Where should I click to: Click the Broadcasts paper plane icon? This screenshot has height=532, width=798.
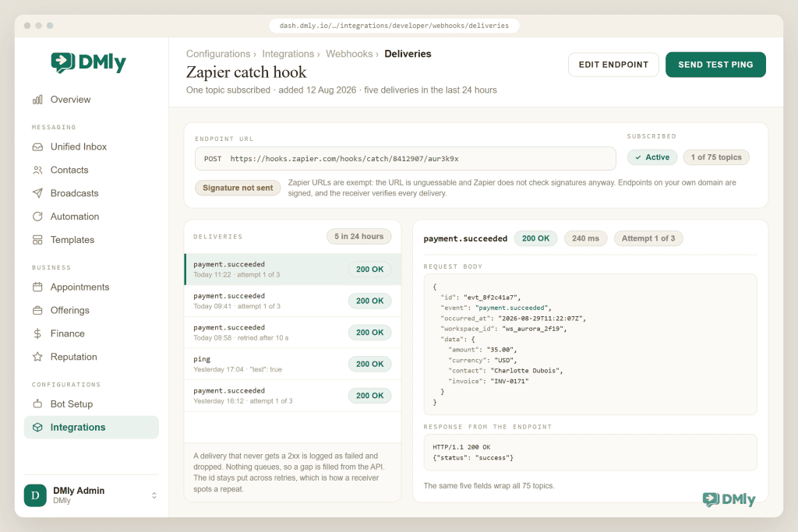tap(37, 193)
